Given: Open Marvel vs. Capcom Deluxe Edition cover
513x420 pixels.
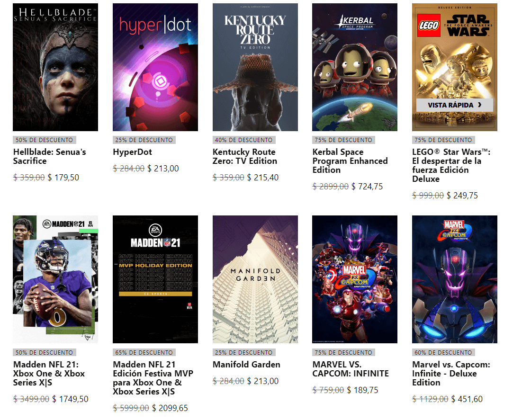Looking at the screenshot, I should 454,279.
